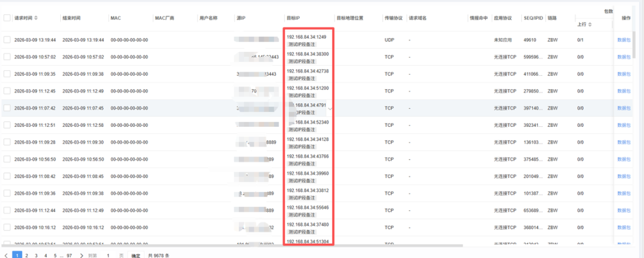Image resolution: width=644 pixels, height=258 pixels.
Task: Open 数据包 for row at 10:16:12
Action: [x=624, y=227]
